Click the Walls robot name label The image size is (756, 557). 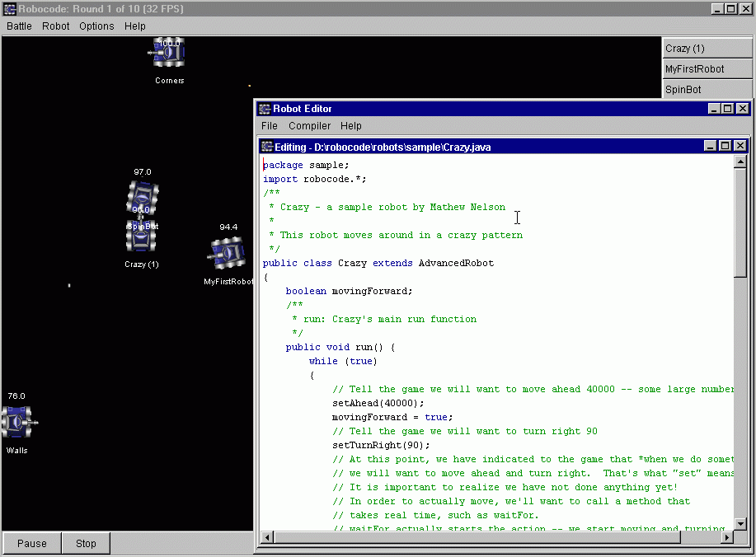click(16, 451)
